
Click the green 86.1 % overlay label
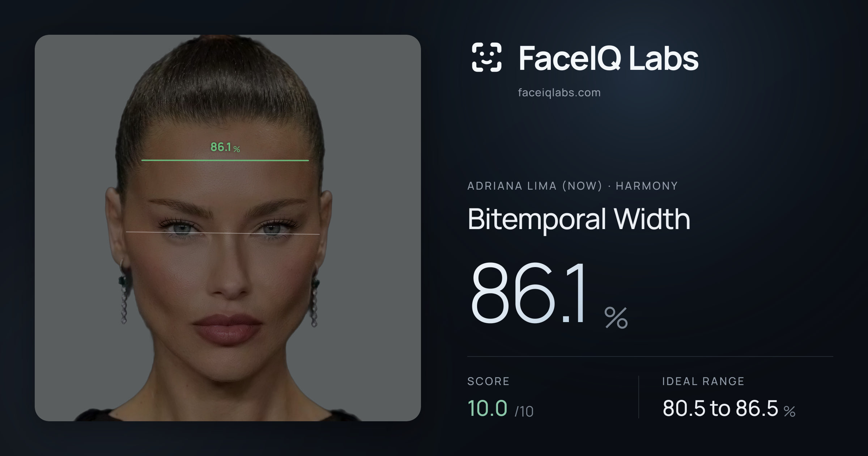coord(225,147)
